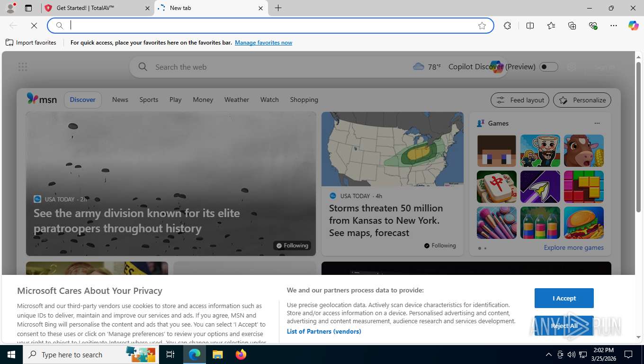This screenshot has width=644, height=364.
Task: Show hidden system tray icons
Action: 548,355
